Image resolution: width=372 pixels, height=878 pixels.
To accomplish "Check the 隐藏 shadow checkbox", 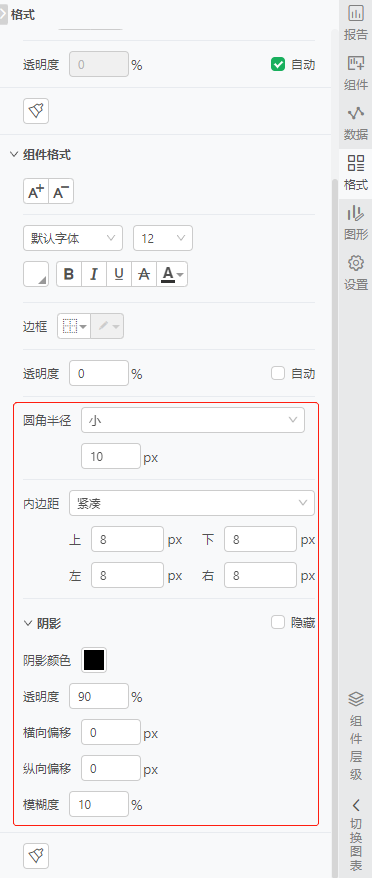I will click(278, 622).
